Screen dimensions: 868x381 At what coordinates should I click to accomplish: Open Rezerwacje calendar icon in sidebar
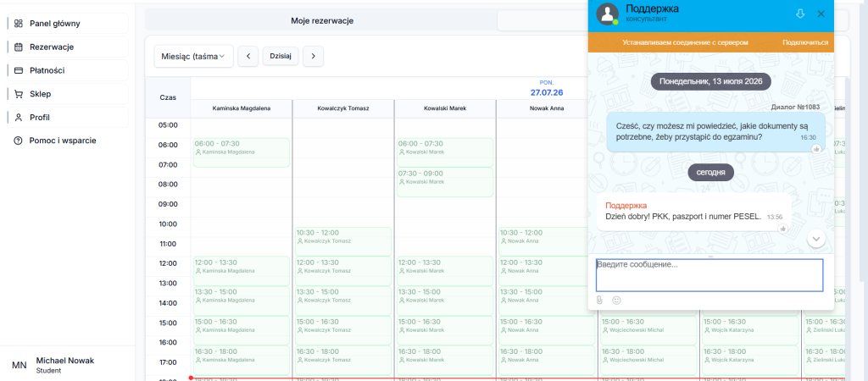coord(19,47)
